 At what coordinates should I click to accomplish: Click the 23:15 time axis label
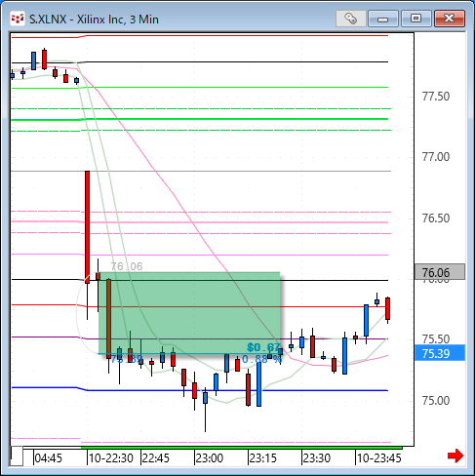(262, 458)
